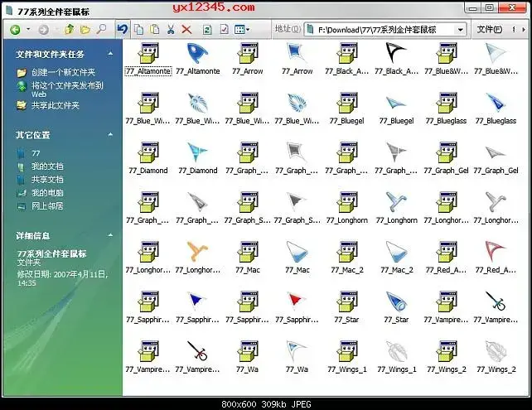
Task: Click the green Back navigation arrow
Action: point(15,30)
